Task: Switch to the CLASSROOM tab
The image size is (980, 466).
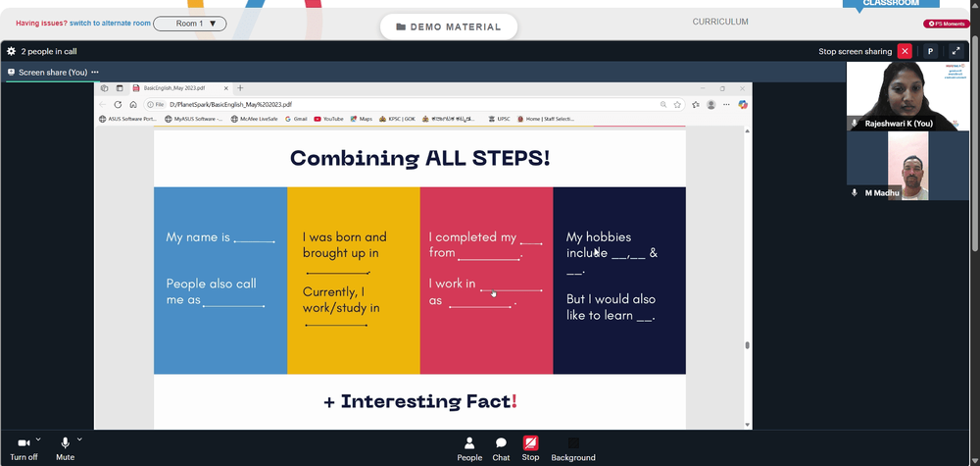Action: point(891,4)
